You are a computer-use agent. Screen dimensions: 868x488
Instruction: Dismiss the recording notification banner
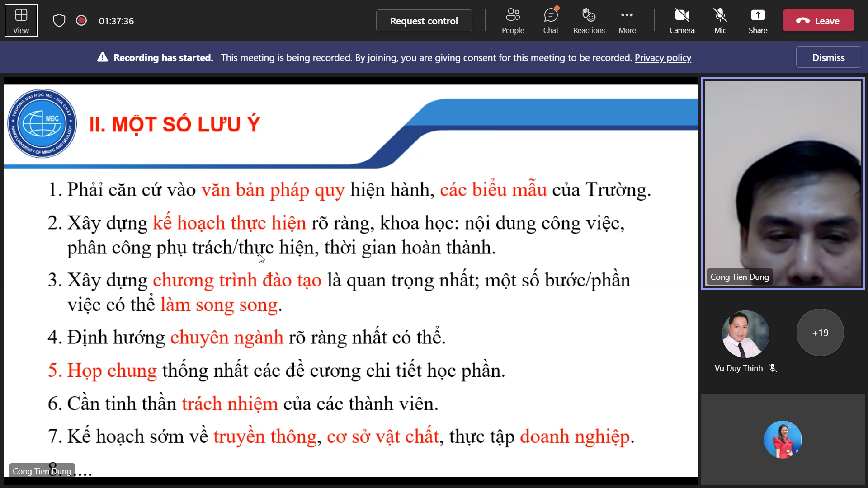point(828,57)
